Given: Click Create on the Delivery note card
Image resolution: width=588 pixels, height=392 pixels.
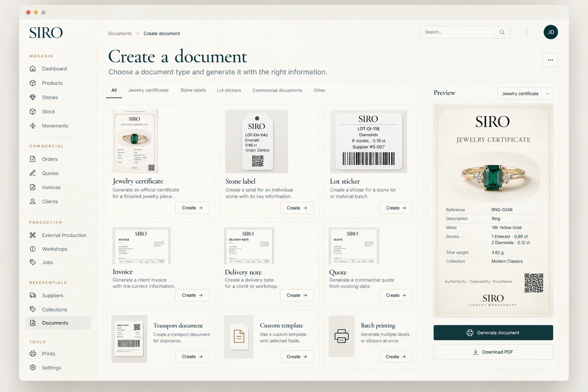Looking at the screenshot, I should [x=297, y=295].
